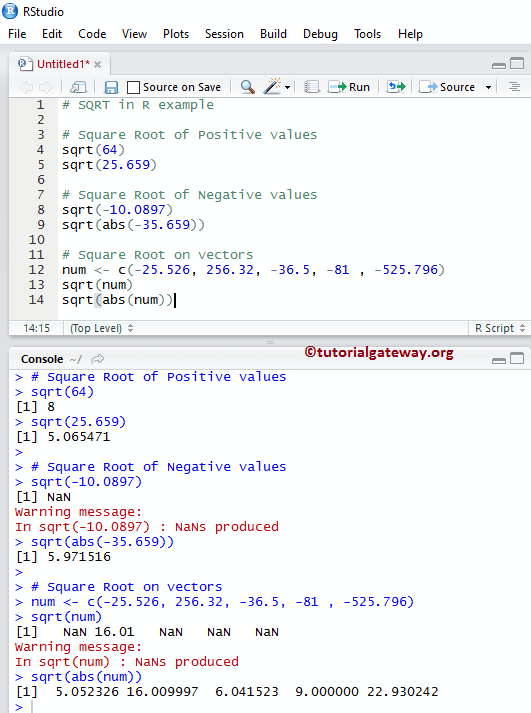The image size is (531, 713).
Task: Maximize the Console pane
Action: 517,358
